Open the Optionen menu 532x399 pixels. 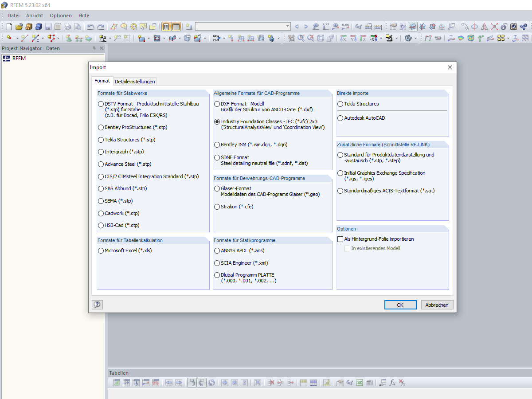pyautogui.click(x=60, y=16)
